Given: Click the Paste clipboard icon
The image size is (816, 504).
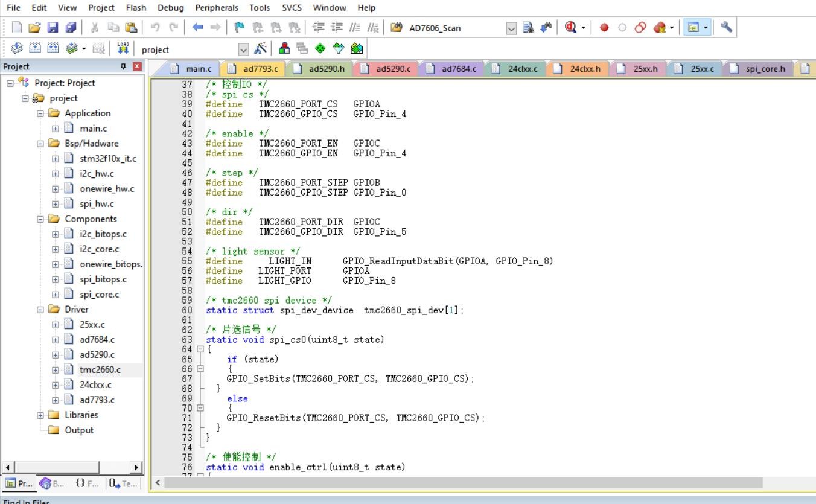Looking at the screenshot, I should [x=131, y=28].
